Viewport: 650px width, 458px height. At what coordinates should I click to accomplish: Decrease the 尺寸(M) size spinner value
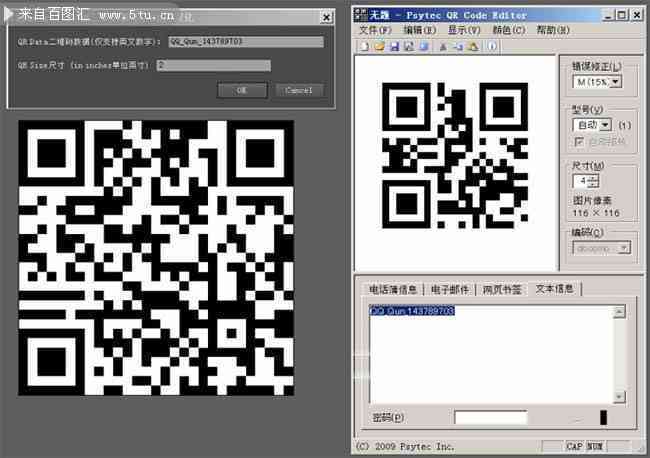594,184
